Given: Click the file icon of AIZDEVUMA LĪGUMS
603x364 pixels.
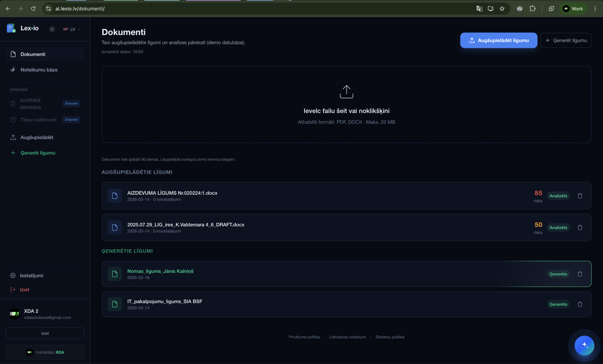Looking at the screenshot, I should coord(115,196).
